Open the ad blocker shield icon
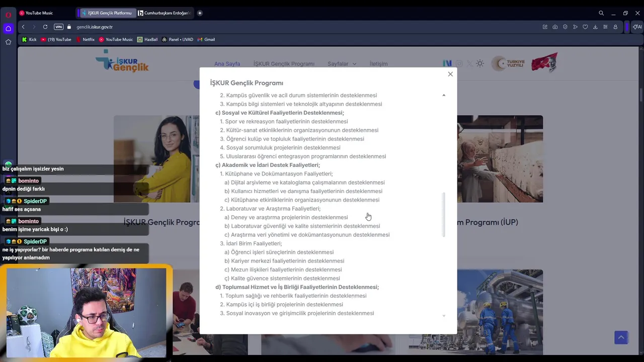Screen dimensions: 644x362 tap(565, 27)
